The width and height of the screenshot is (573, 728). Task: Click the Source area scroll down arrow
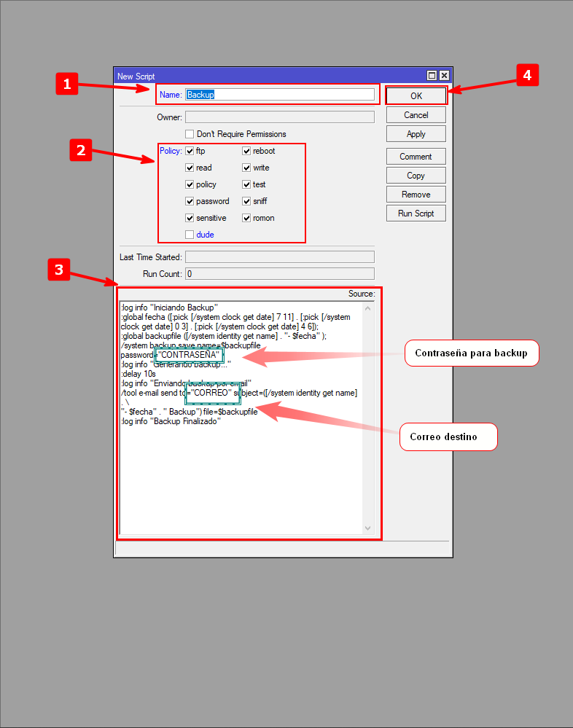[x=367, y=528]
